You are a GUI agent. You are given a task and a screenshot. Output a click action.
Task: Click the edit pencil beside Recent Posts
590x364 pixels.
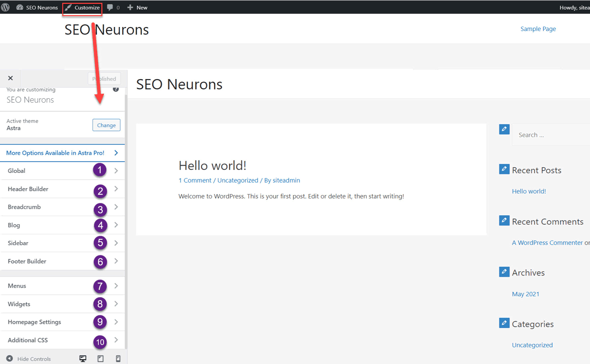(x=504, y=169)
